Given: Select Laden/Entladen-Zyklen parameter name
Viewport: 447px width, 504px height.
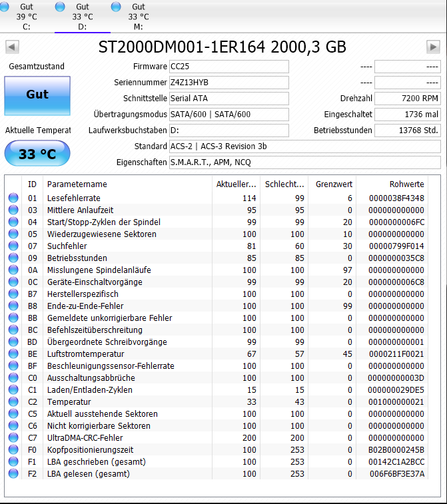Looking at the screenshot, I should [x=90, y=389].
